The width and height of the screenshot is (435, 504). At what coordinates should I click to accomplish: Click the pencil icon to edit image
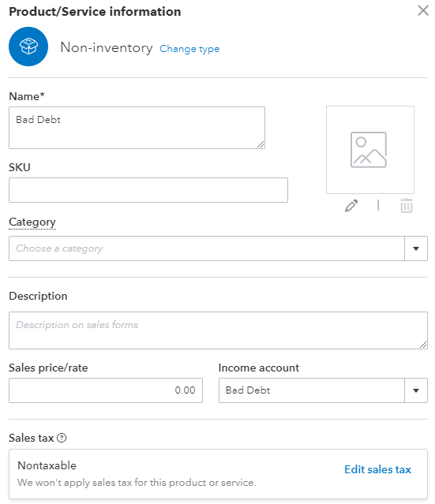coord(351,206)
